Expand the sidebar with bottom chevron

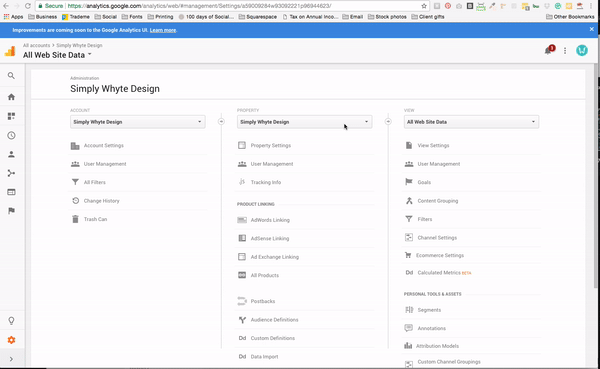tap(11, 359)
